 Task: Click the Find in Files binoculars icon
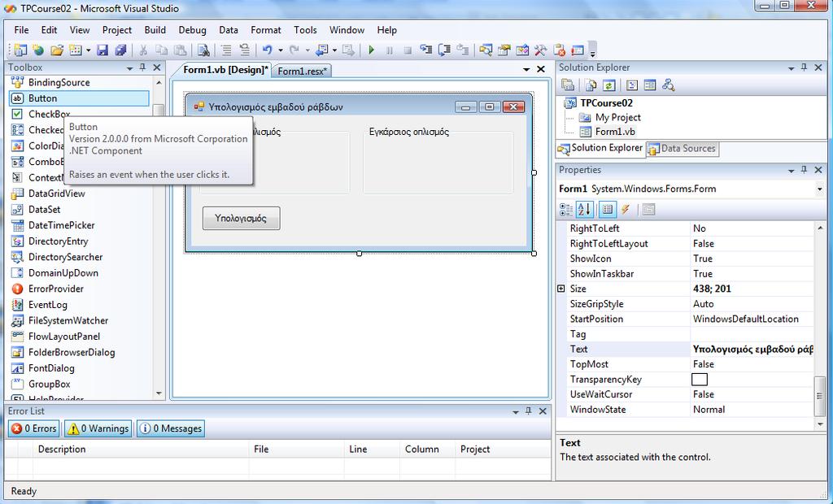coord(203,50)
